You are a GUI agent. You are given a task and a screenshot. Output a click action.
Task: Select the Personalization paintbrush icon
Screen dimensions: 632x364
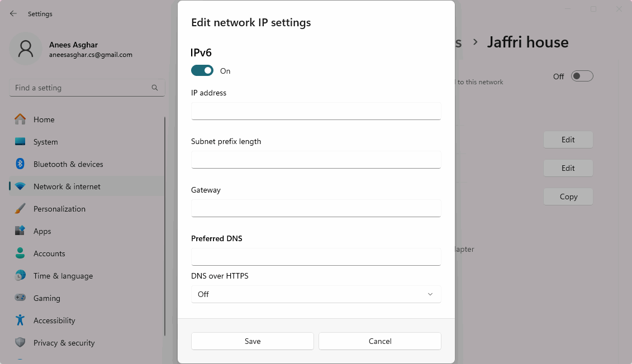click(20, 209)
